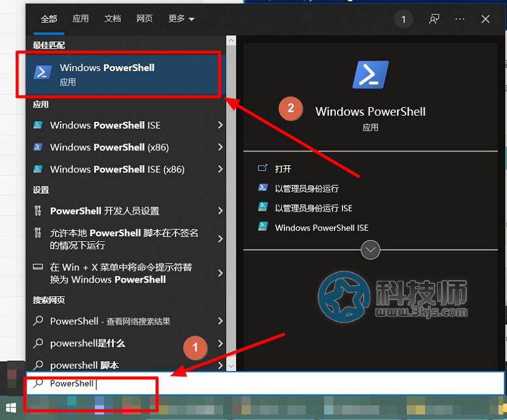Click the PowerShell icon in the best match row
Image resolution: width=507 pixels, height=420 pixels.
click(43, 72)
